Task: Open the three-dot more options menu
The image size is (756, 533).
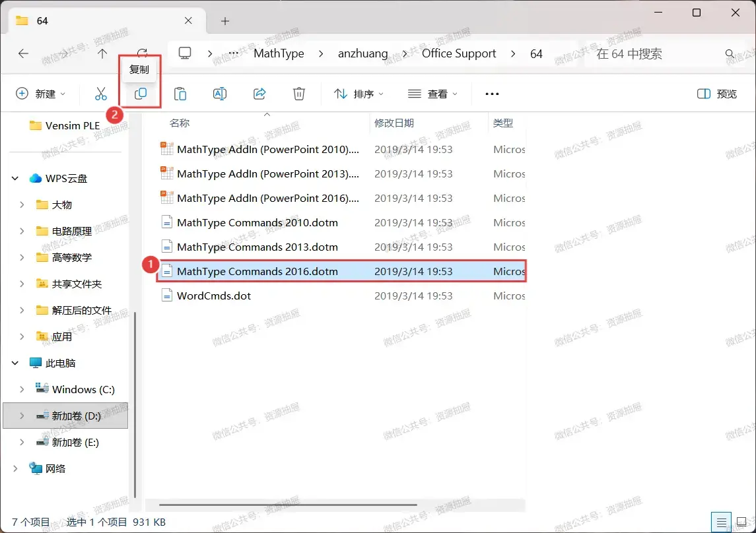Action: (492, 94)
